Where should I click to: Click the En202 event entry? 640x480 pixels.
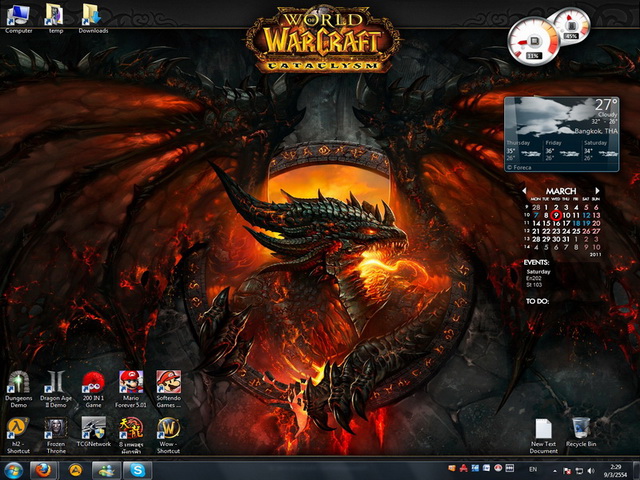(534, 278)
